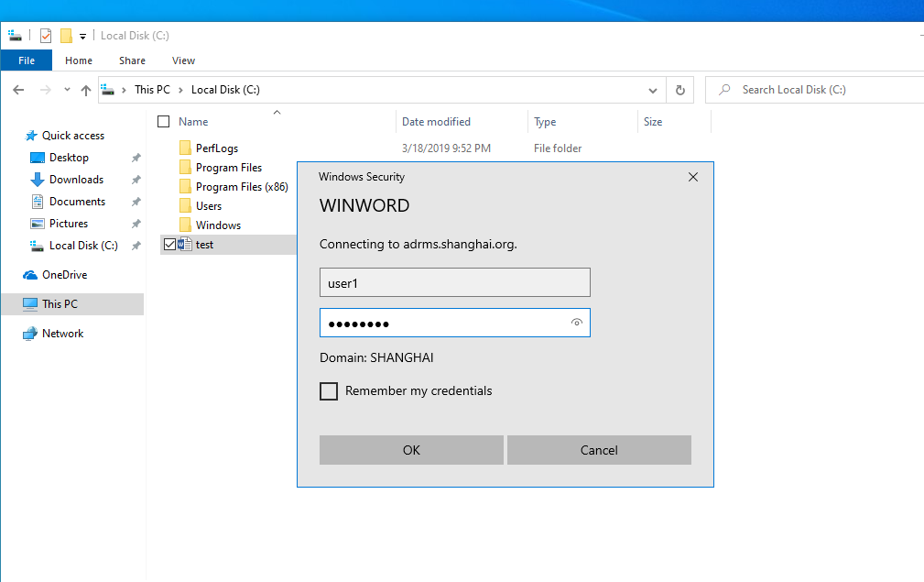Open the recent locations dropdown arrow
Viewport: 924px width, 582px height.
67,90
